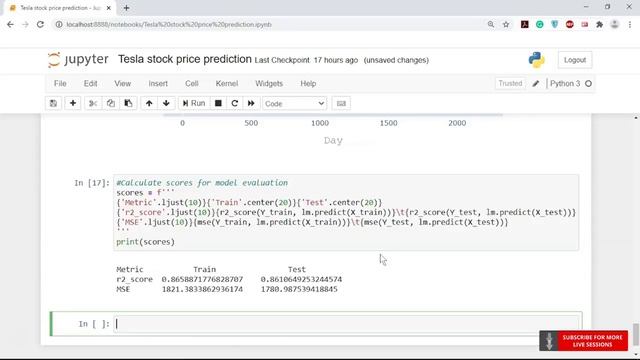Click the print(scores) line

tap(145, 242)
